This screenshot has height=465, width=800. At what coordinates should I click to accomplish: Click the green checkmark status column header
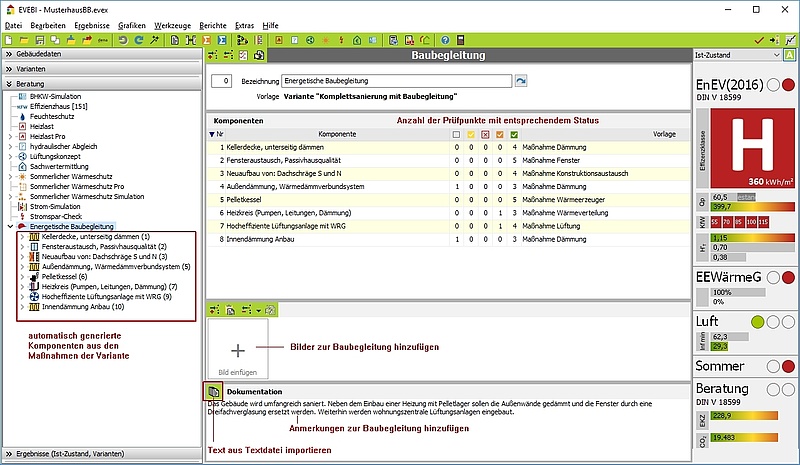[x=514, y=134]
